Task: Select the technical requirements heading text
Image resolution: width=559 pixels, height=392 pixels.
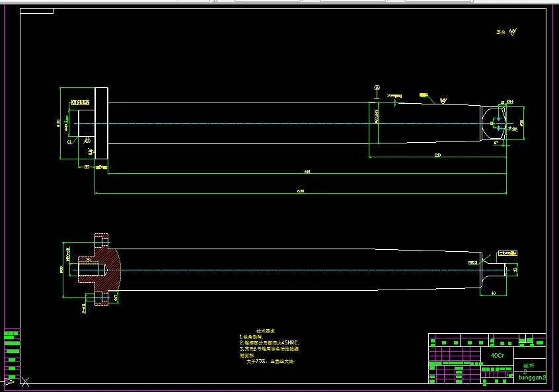Action: click(x=266, y=331)
